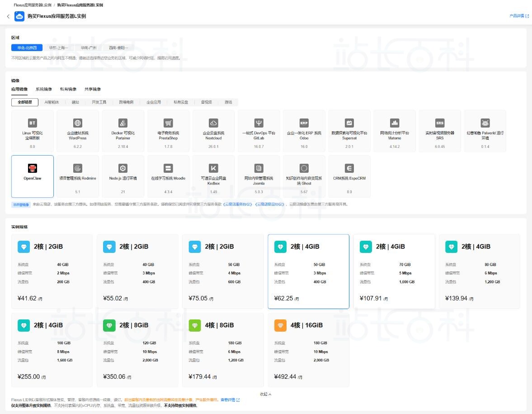Select the Ghost content creation icon
This screenshot has height=414, width=532.
click(304, 168)
